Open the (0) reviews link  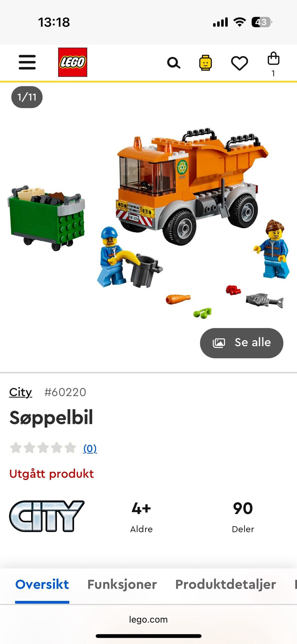pos(90,448)
